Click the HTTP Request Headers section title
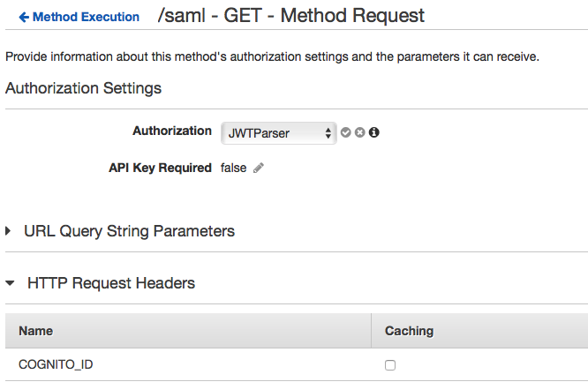 click(111, 283)
